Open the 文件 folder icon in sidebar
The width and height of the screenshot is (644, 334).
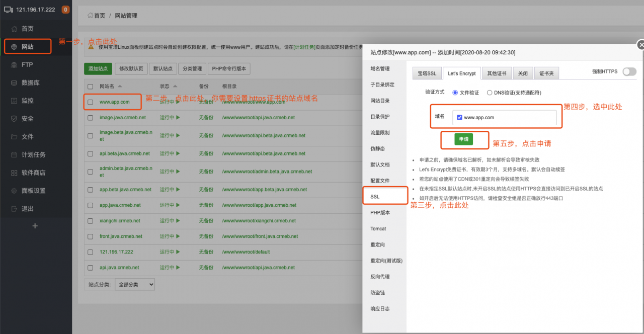[x=14, y=137]
